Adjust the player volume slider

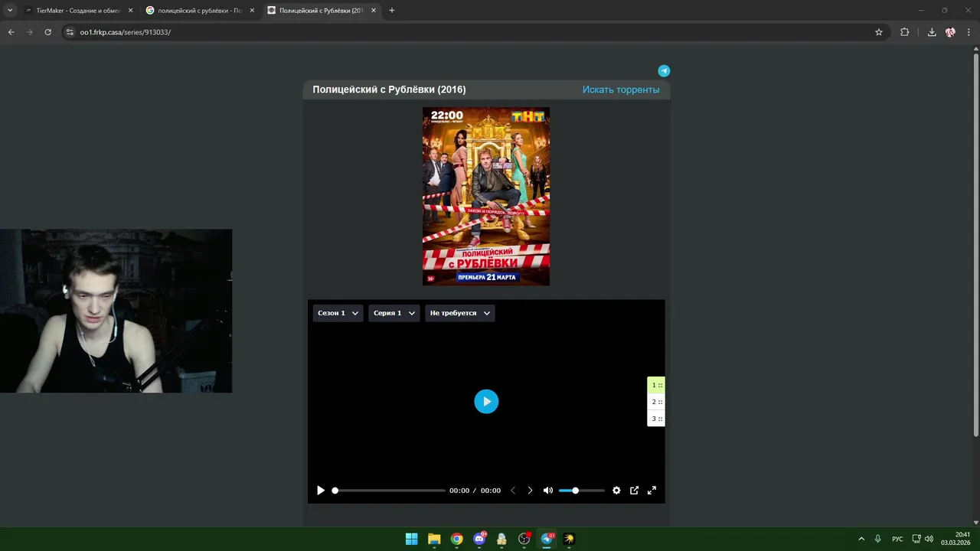[x=582, y=491]
